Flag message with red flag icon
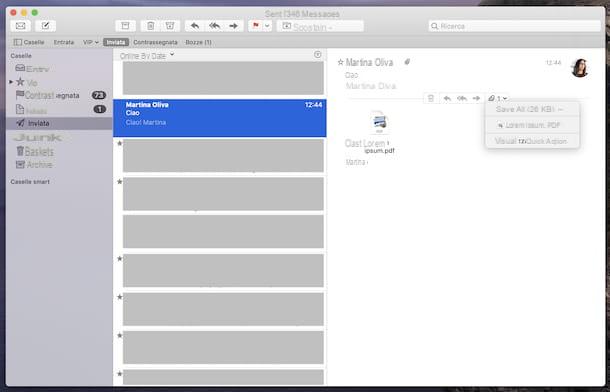The height and width of the screenshot is (392, 610). 256,26
